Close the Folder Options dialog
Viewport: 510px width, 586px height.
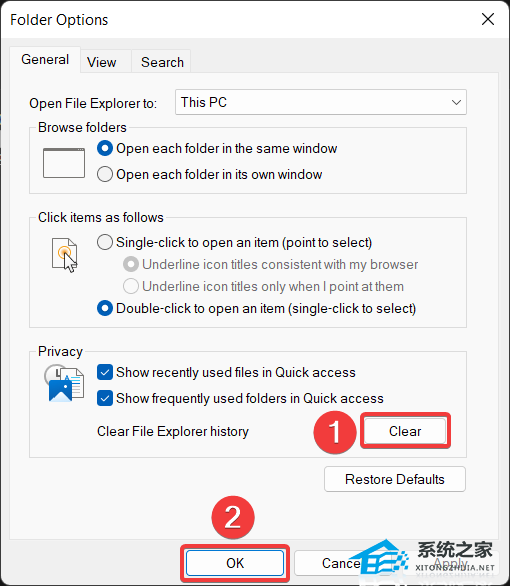point(488,19)
